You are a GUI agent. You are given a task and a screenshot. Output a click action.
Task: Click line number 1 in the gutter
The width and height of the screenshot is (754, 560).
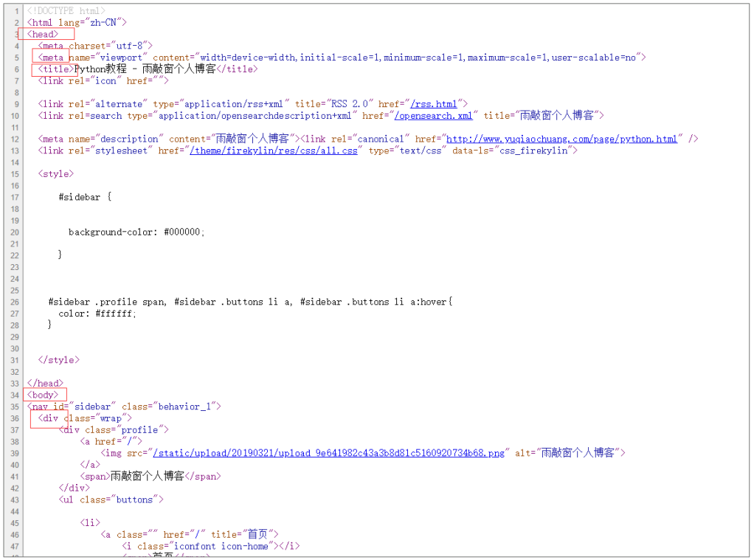point(16,11)
